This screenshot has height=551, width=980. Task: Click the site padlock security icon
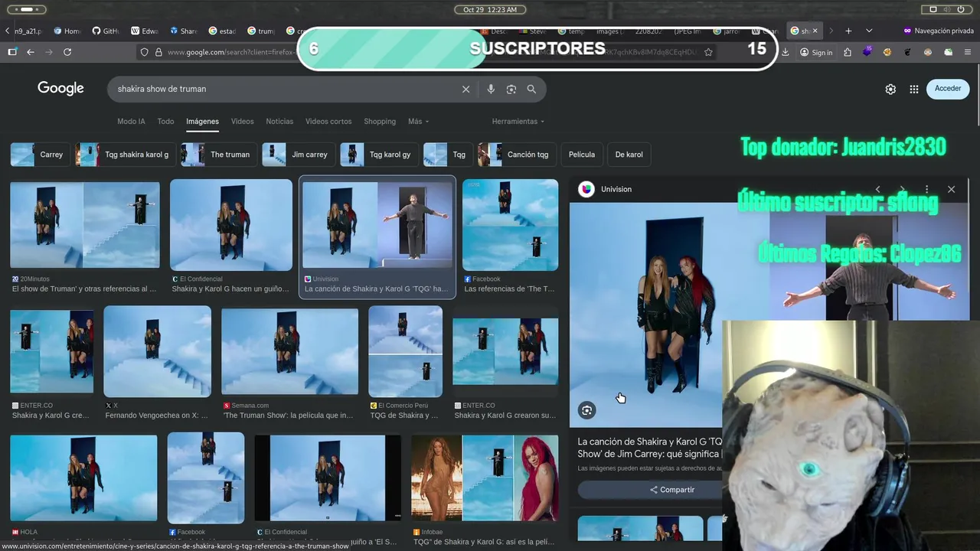point(158,52)
